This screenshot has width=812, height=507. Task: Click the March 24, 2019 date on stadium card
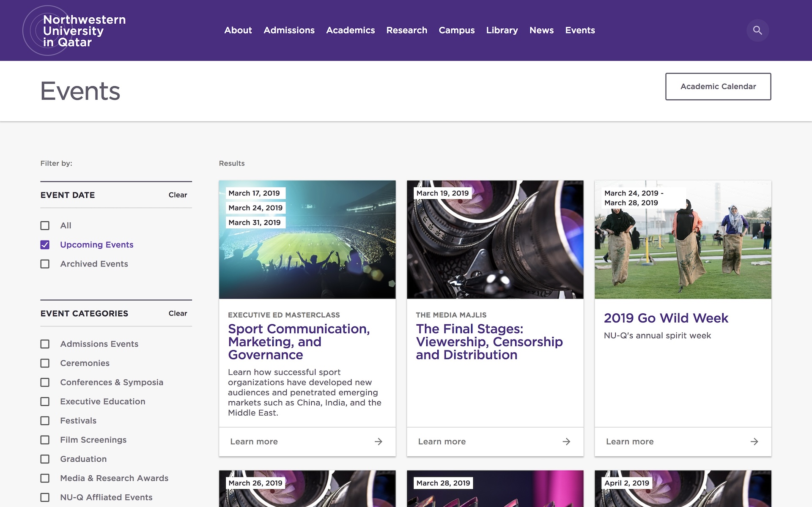point(255,208)
